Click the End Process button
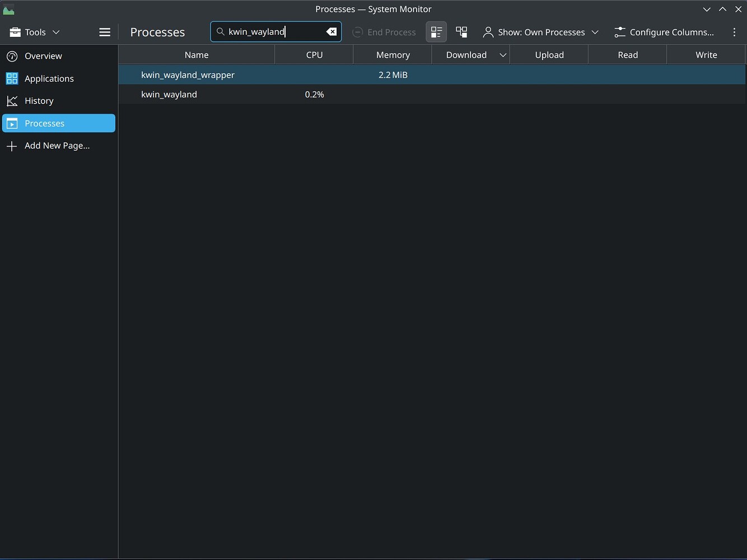Image resolution: width=747 pixels, height=560 pixels. coord(384,32)
